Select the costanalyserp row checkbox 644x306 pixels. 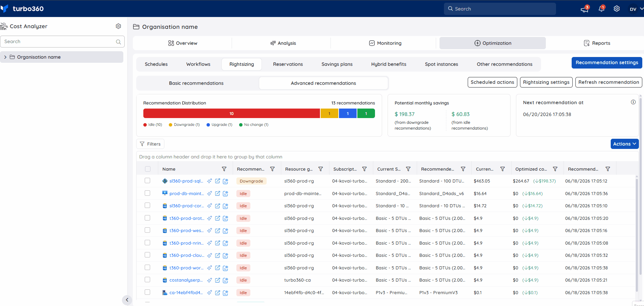click(147, 280)
